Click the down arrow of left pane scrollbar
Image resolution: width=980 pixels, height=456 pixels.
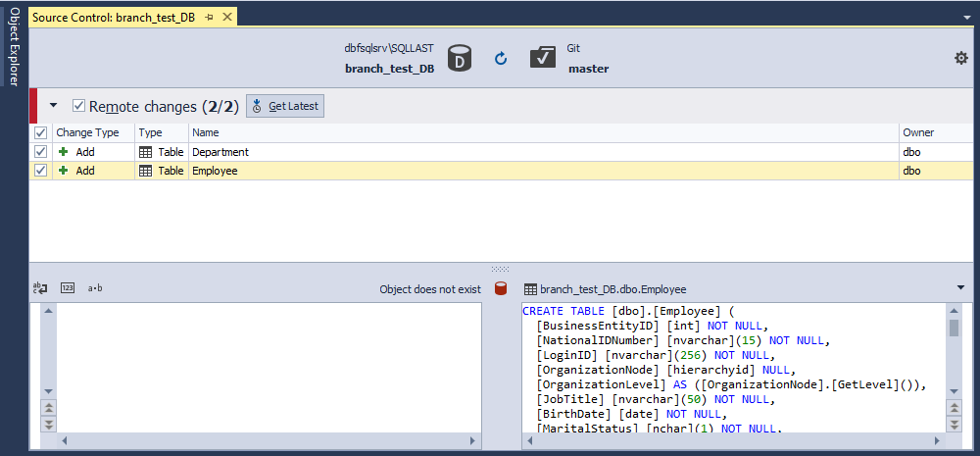pos(48,391)
